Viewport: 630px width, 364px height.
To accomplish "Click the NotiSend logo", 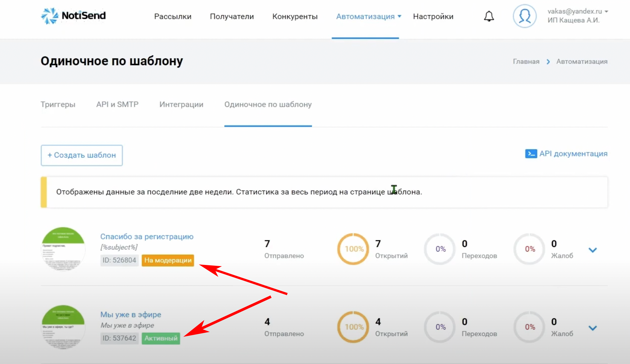I will point(74,16).
